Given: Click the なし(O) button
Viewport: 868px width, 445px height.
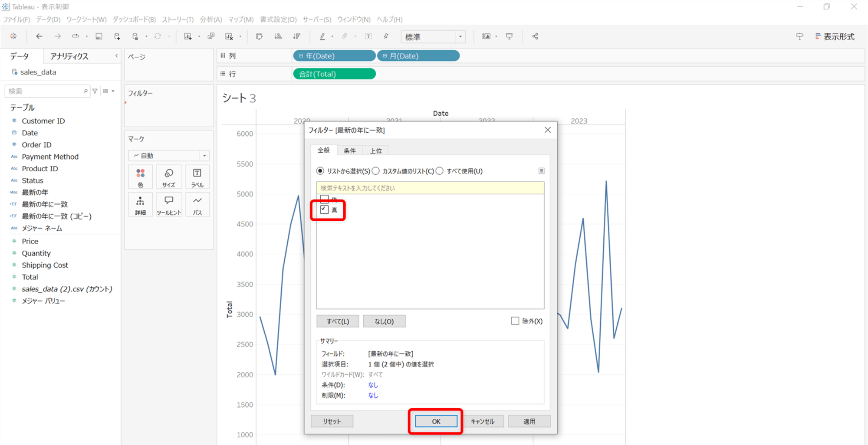Looking at the screenshot, I should 384,321.
